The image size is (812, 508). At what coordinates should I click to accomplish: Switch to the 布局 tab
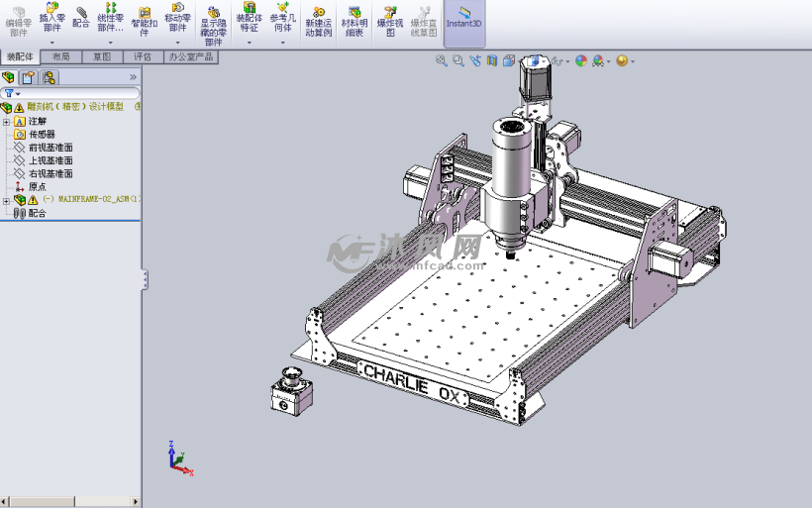click(61, 57)
